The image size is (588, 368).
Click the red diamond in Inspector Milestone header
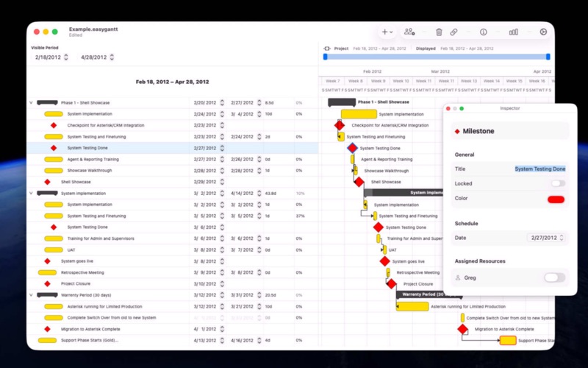[457, 132]
